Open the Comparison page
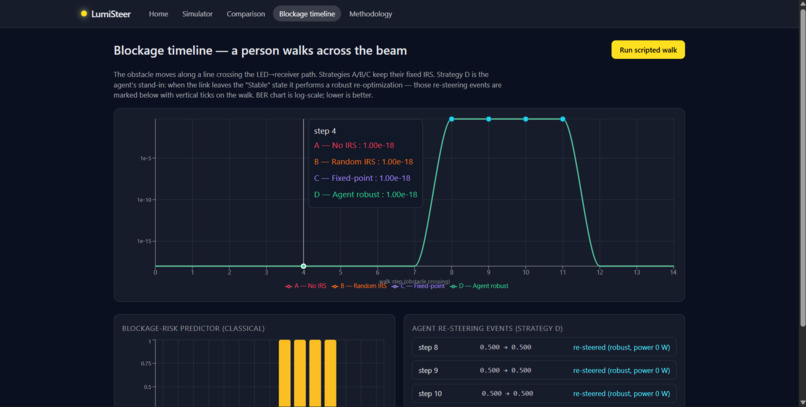 [246, 14]
